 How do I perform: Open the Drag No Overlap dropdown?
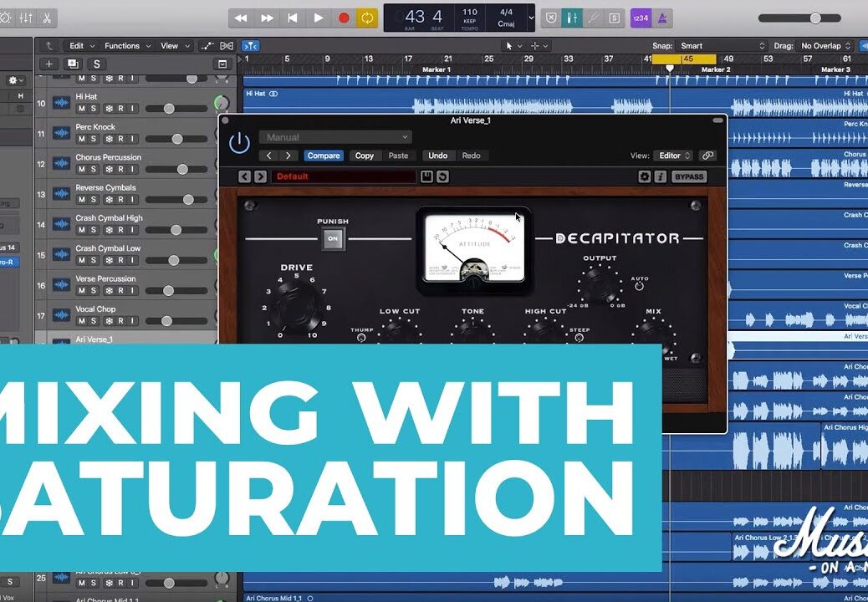coord(825,46)
